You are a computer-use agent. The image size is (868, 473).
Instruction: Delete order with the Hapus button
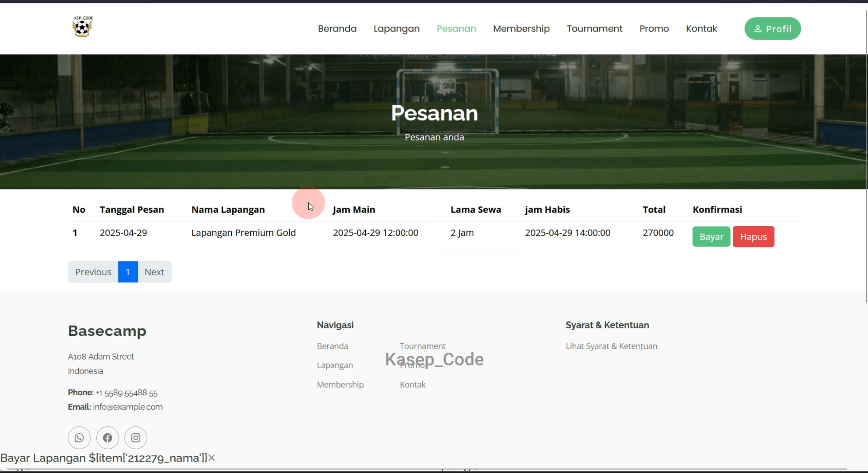pos(753,237)
